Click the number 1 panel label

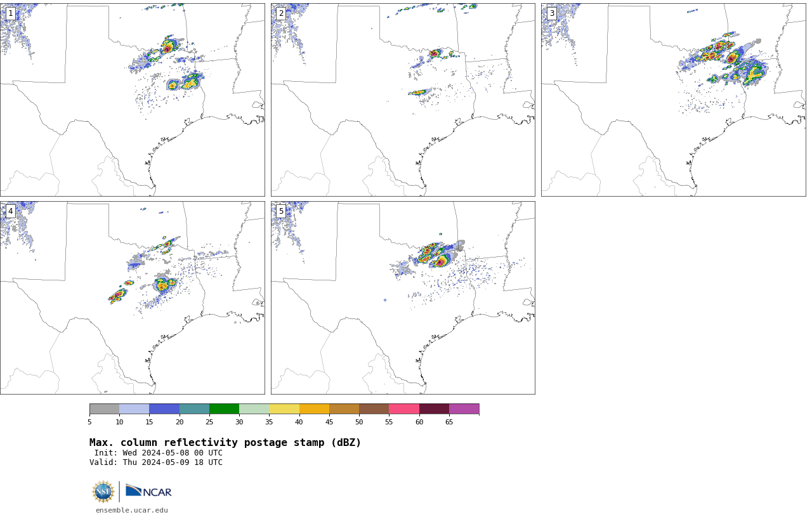click(10, 13)
